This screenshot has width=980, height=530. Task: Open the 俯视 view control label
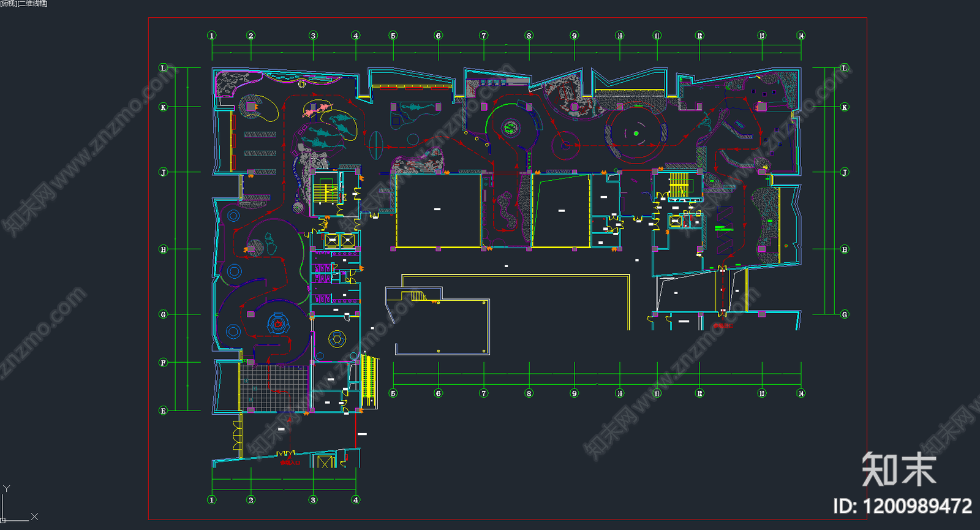point(9,4)
